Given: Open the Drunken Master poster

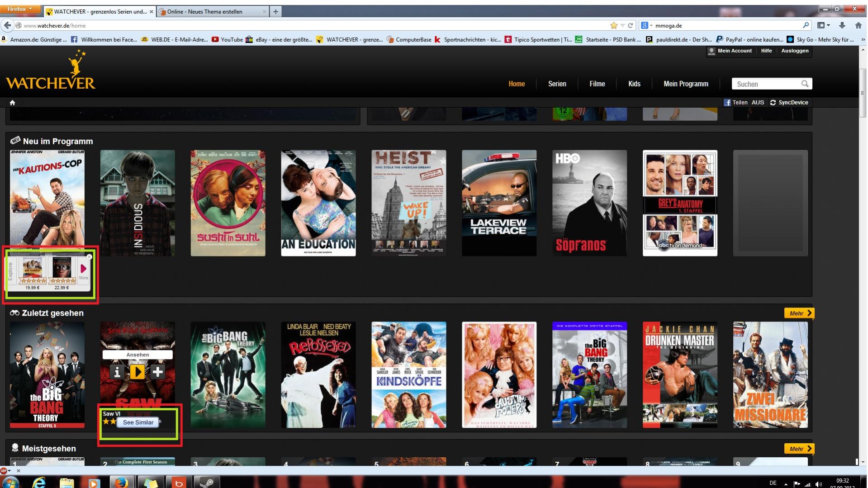Looking at the screenshot, I should coord(680,375).
